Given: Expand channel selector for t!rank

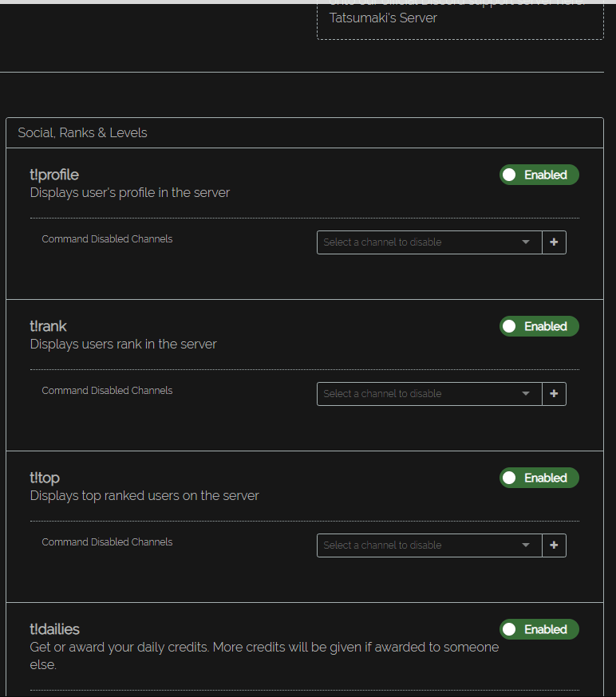Looking at the screenshot, I should tap(428, 394).
